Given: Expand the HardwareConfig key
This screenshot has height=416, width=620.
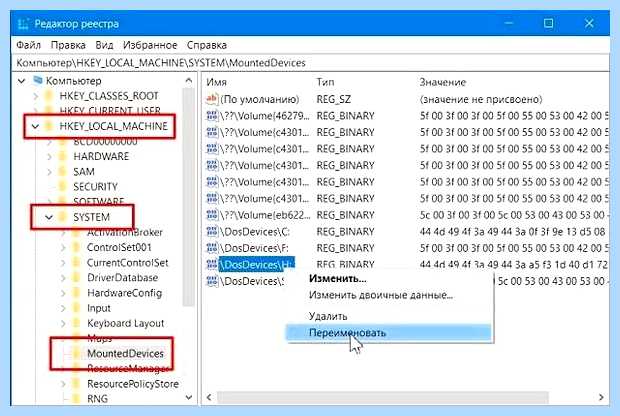Looking at the screenshot, I should coord(63,293).
